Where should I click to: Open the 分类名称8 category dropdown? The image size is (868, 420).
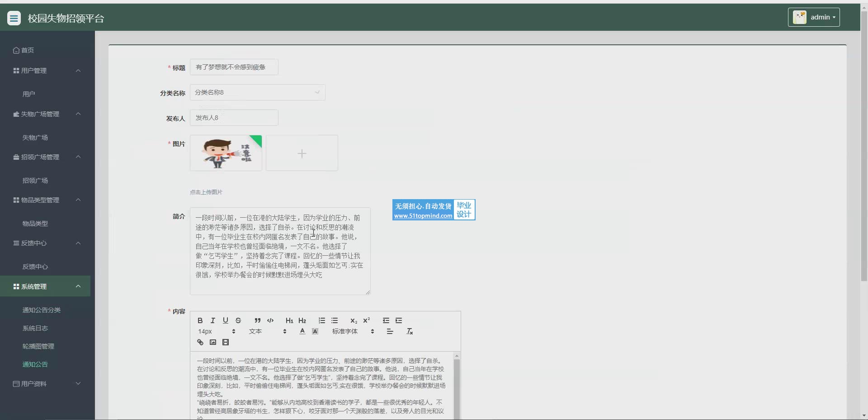point(257,92)
